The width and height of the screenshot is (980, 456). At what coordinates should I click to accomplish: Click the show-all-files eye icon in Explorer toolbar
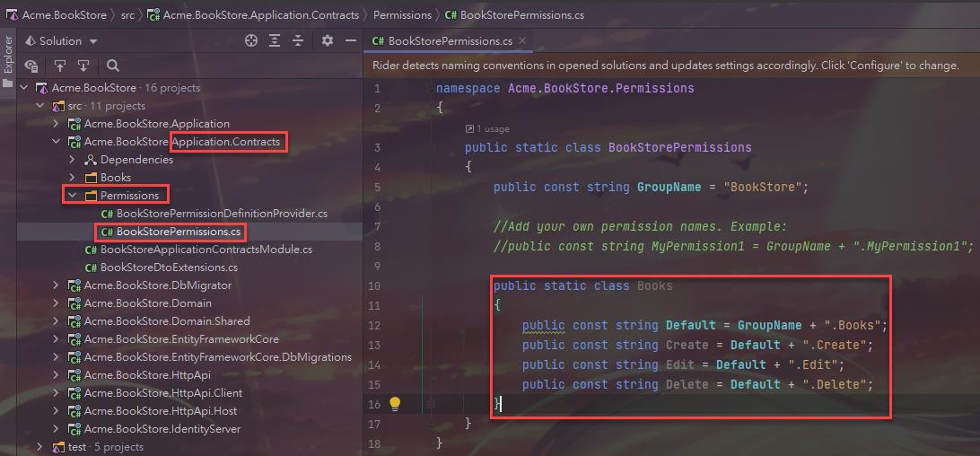click(31, 66)
